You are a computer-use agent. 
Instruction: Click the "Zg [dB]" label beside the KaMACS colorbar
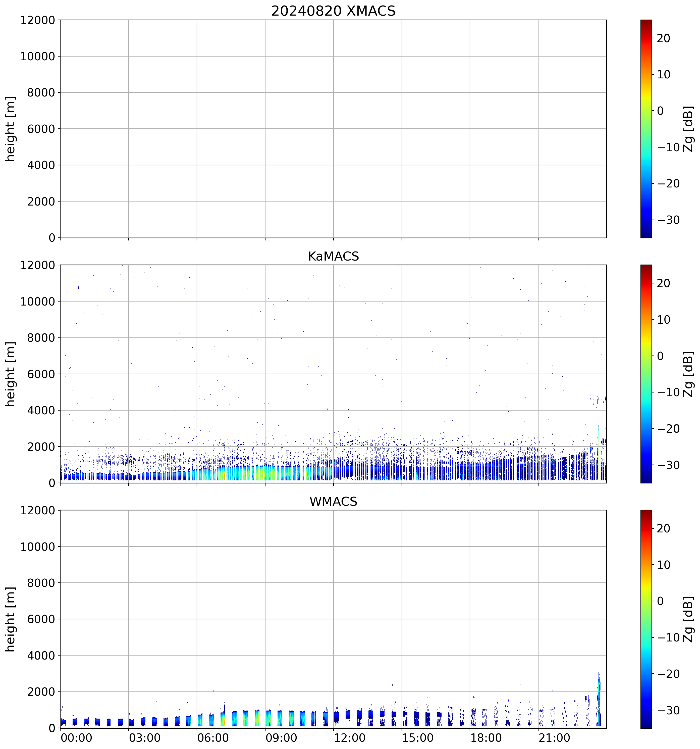688,374
